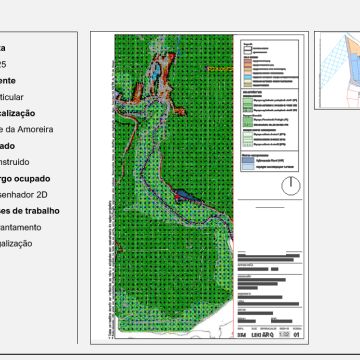Click the 'rgo ocupado' heading
360x360 pixels.
click(x=25, y=179)
